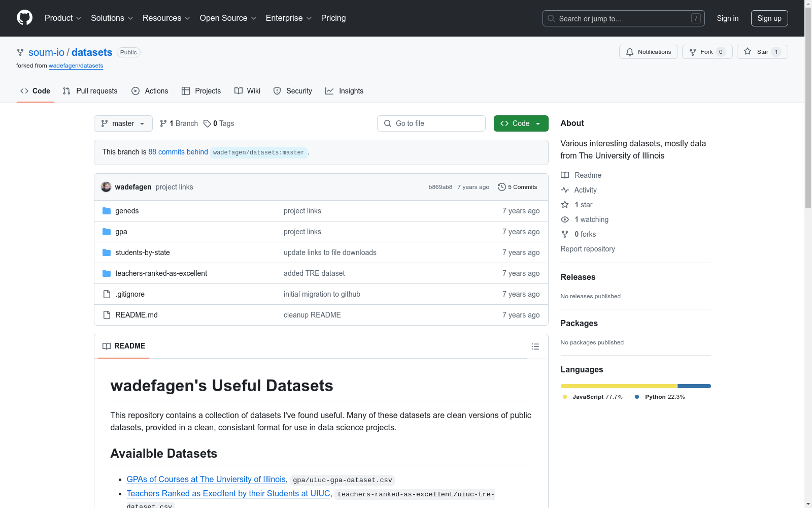This screenshot has height=508, width=812.
Task: Click the search magnifier icon in header
Action: 551,18
